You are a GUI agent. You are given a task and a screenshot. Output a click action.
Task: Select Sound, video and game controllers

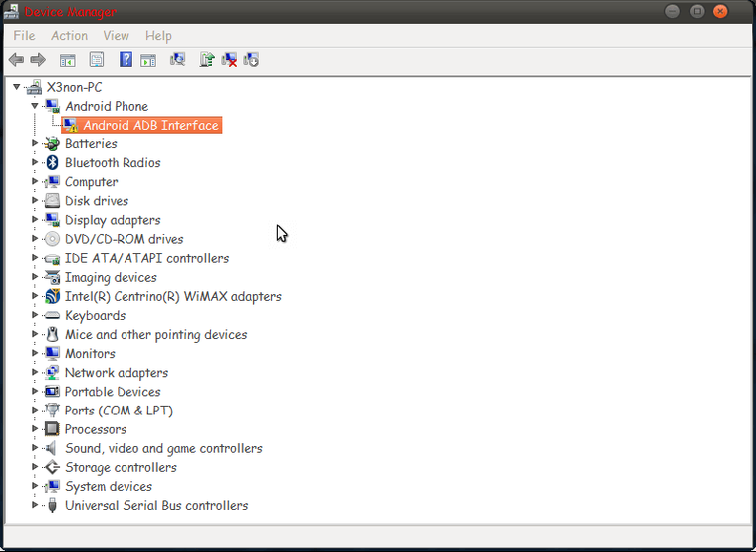[x=163, y=449]
